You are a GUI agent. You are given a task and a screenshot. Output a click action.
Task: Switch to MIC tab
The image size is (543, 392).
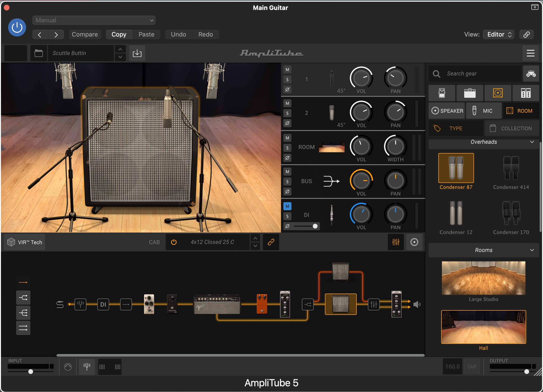tap(484, 111)
